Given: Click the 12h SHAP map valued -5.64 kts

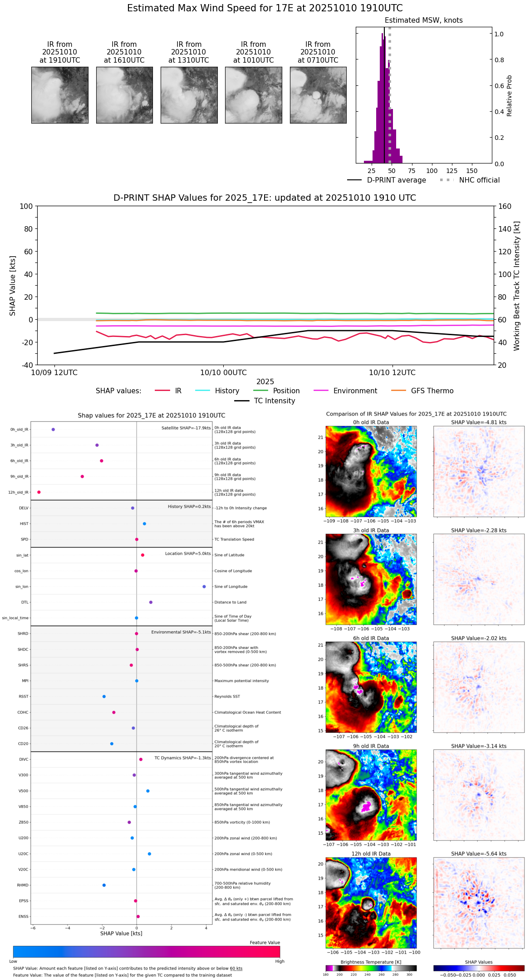Looking at the screenshot, I should [x=479, y=903].
